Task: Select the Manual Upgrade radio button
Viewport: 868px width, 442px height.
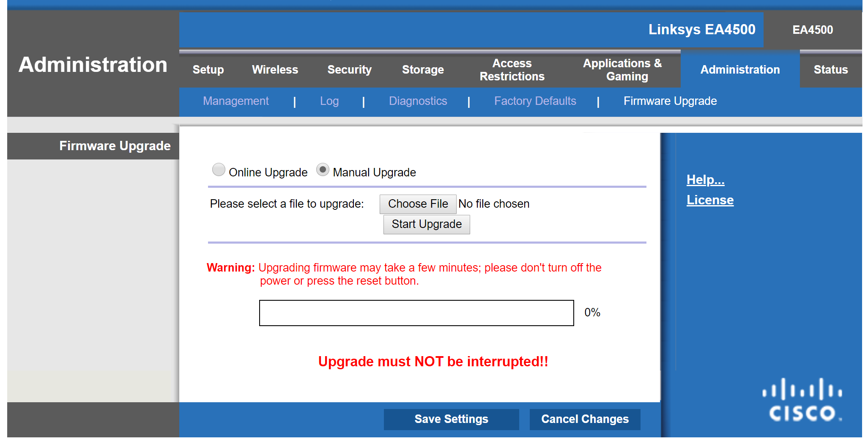Action: click(323, 170)
